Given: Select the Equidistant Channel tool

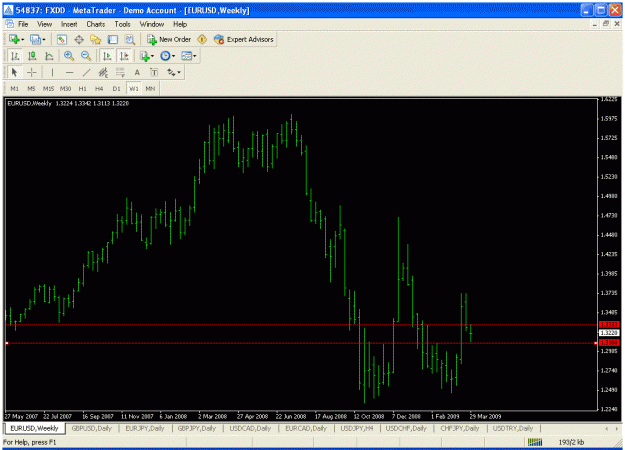Looking at the screenshot, I should click(x=103, y=73).
